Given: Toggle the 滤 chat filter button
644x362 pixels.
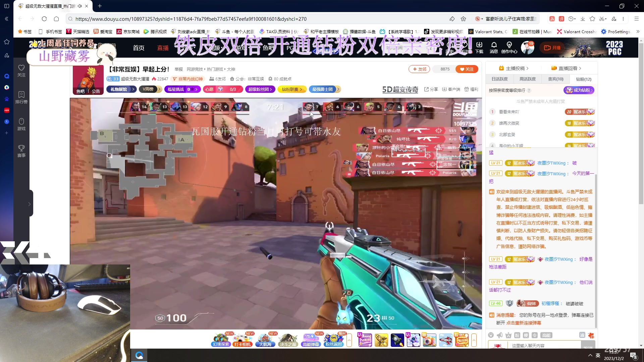Looking at the screenshot, I should 582,335.
